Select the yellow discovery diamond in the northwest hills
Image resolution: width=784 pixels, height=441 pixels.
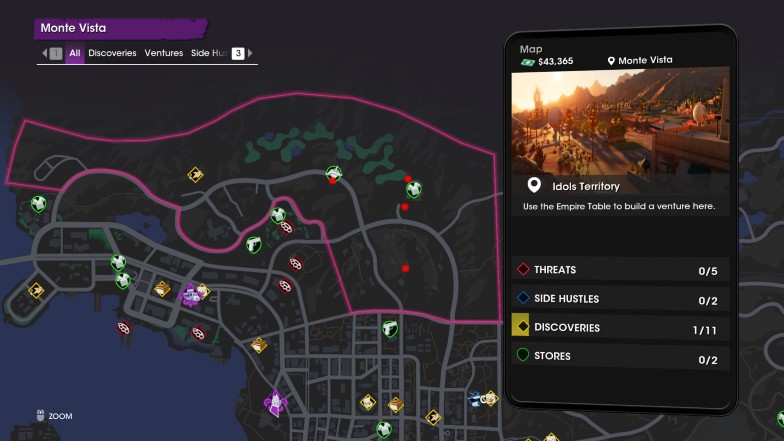click(x=195, y=174)
